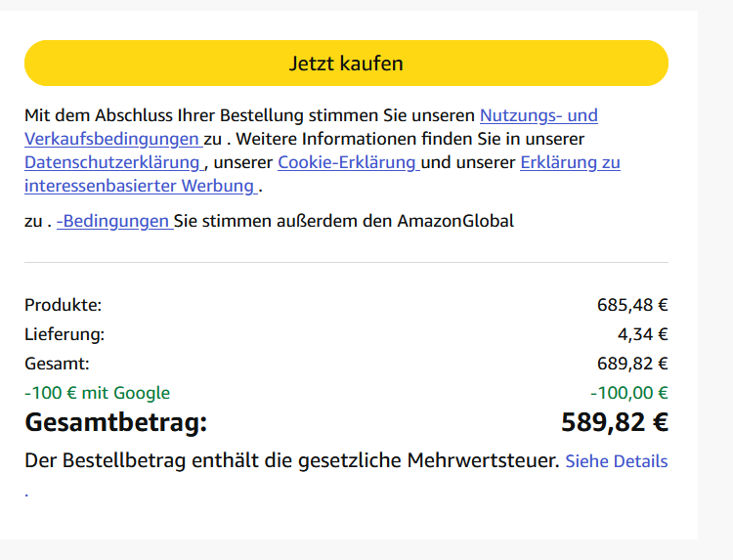
Task: Select the 4,34 € delivery cost
Action: point(642,334)
